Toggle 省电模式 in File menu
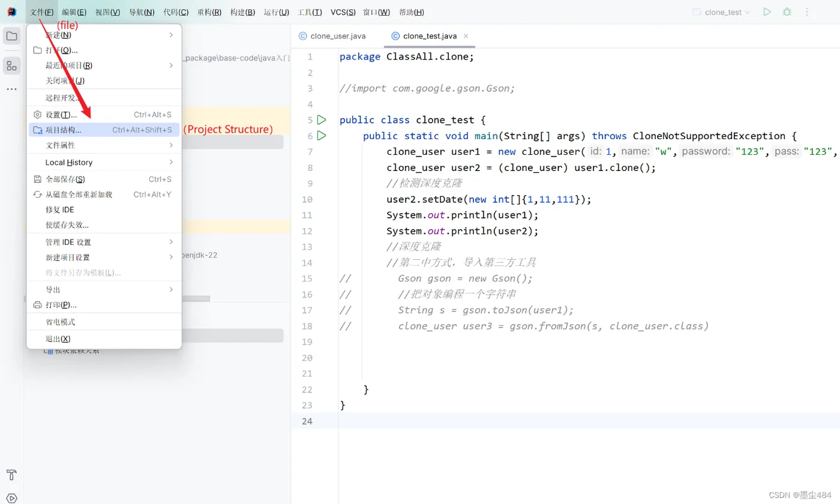The width and height of the screenshot is (840, 504). coord(104,322)
